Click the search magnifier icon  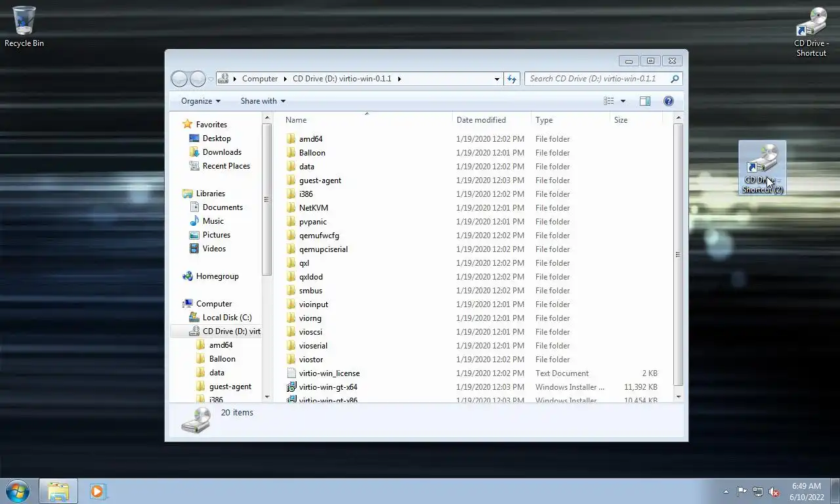(x=675, y=79)
